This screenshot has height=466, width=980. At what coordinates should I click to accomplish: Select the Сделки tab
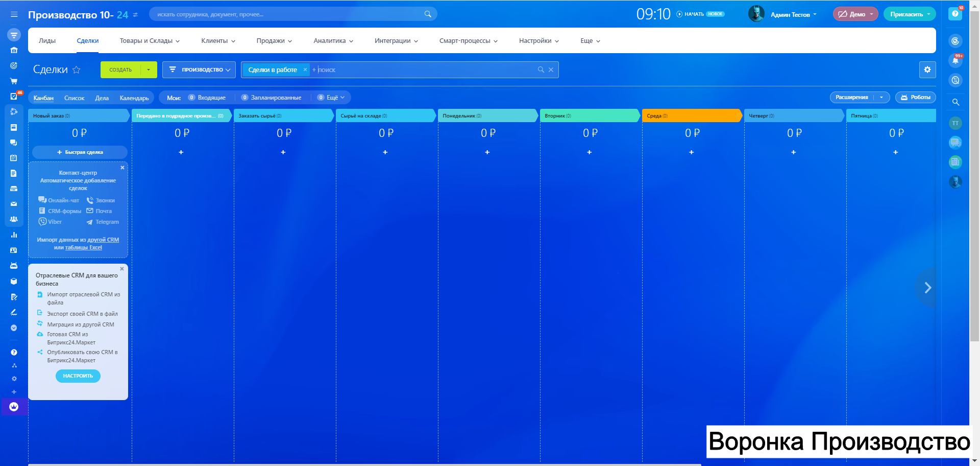88,41
